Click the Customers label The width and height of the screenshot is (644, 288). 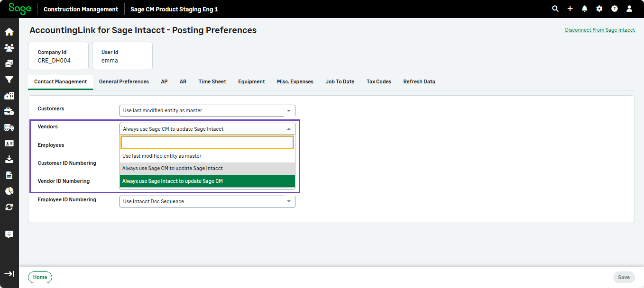(x=51, y=108)
